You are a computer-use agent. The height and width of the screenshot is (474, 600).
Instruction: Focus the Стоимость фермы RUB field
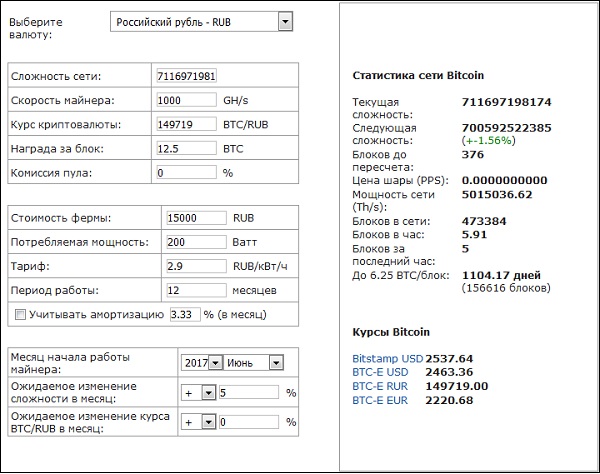coord(193,217)
